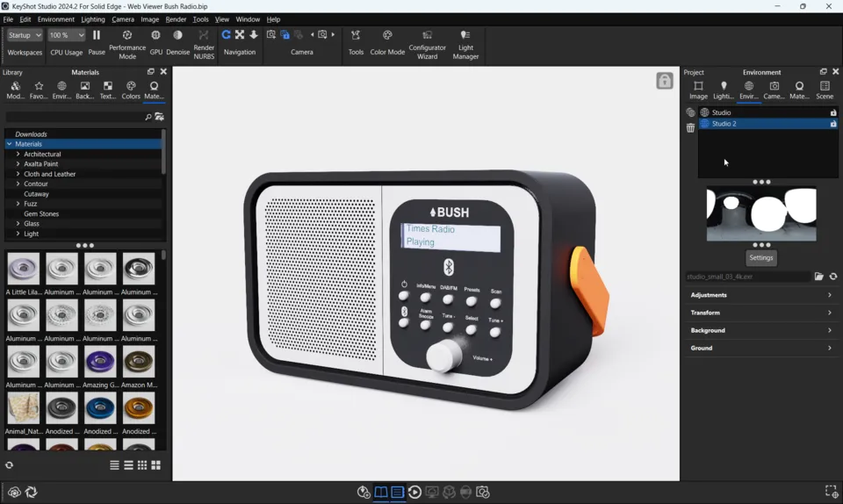This screenshot has height=504, width=843.
Task: Open the Workspaces dropdown showing Startup
Action: point(25,35)
